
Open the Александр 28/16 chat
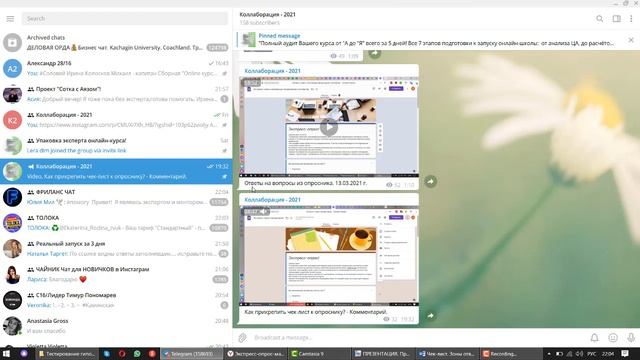coord(116,68)
